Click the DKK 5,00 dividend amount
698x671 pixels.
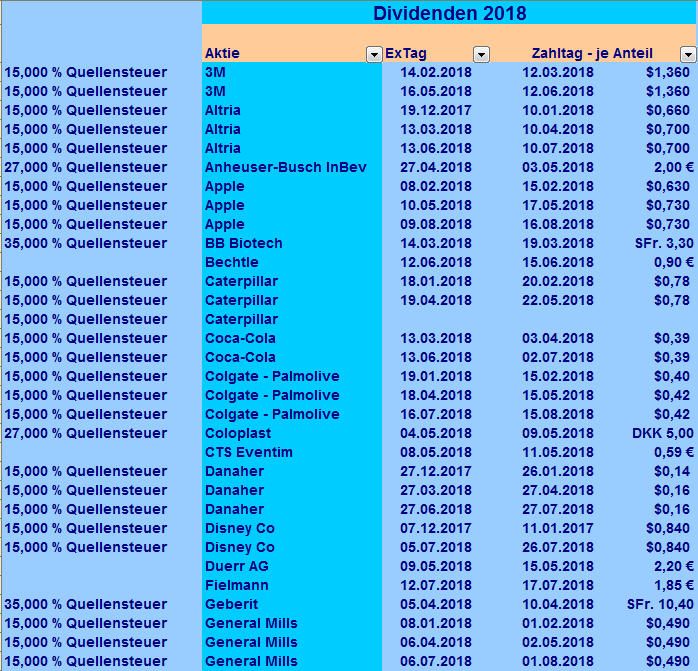pos(663,433)
